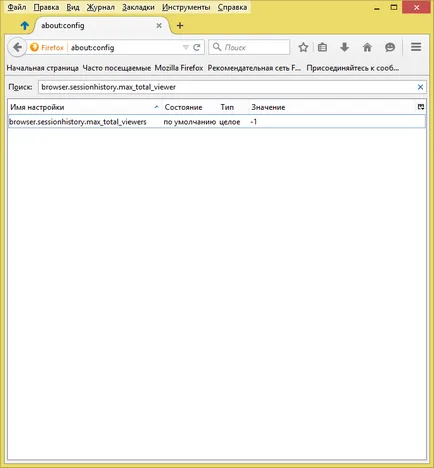Reload the about:config page

coord(197,47)
